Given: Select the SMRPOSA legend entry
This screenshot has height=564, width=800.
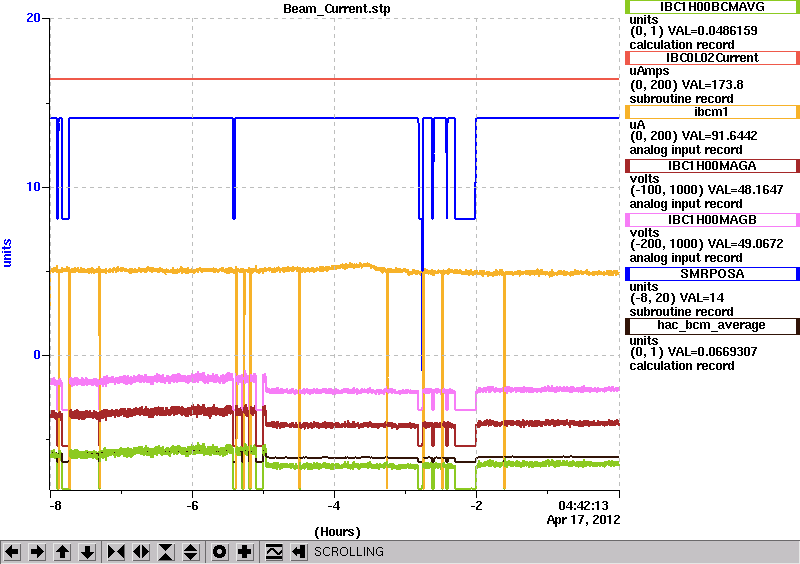Looking at the screenshot, I should click(712, 274).
